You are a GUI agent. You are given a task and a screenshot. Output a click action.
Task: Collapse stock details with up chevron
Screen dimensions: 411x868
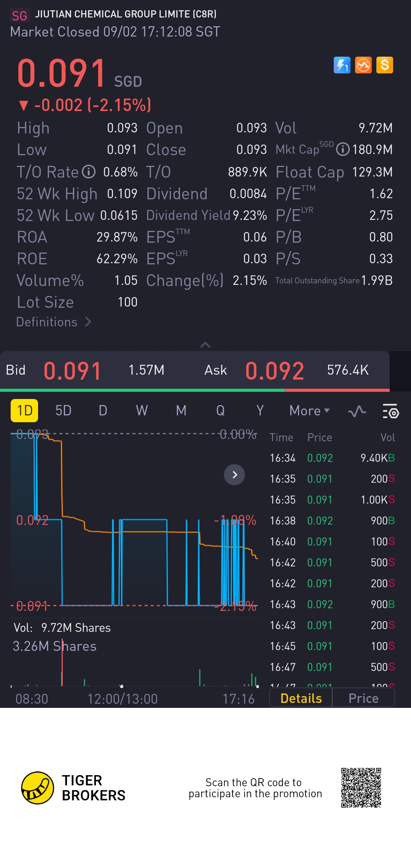[x=205, y=345]
